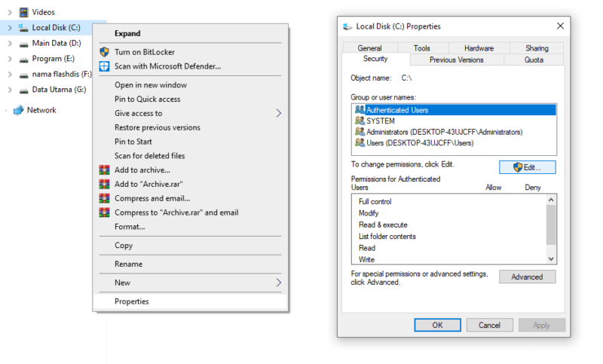Image resolution: width=603 pixels, height=364 pixels.
Task: Expand the Program (E:) drive chevron
Action: coord(10,59)
